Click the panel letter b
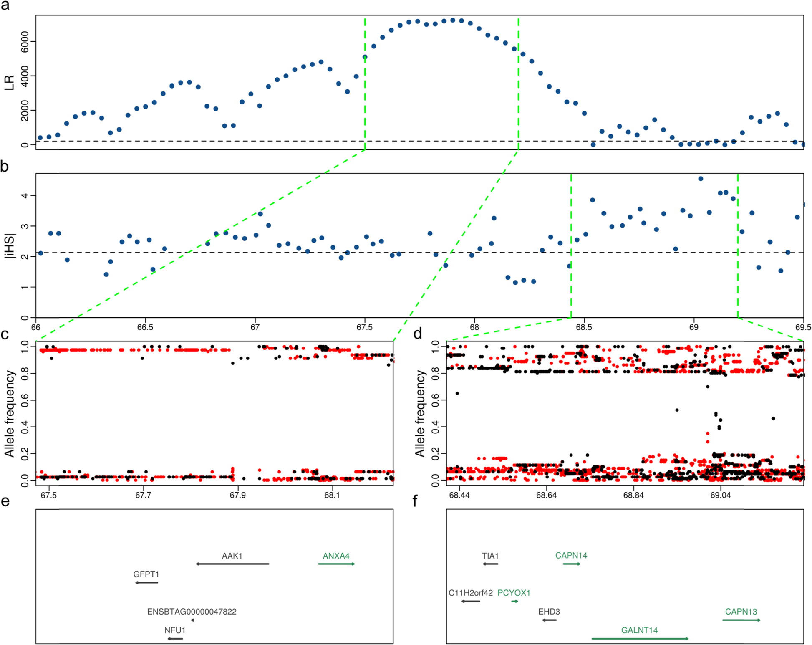812x645 pixels. tap(5, 166)
